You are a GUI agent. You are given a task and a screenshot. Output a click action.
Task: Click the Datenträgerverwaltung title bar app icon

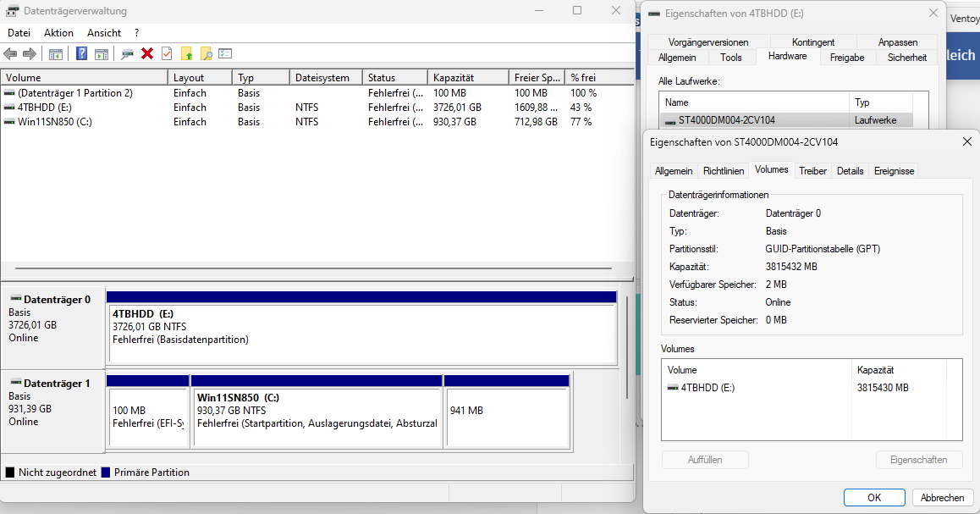coord(12,11)
